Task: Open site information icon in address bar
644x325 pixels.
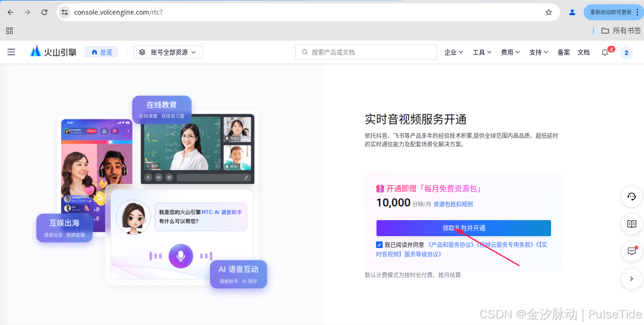Action: coord(65,12)
